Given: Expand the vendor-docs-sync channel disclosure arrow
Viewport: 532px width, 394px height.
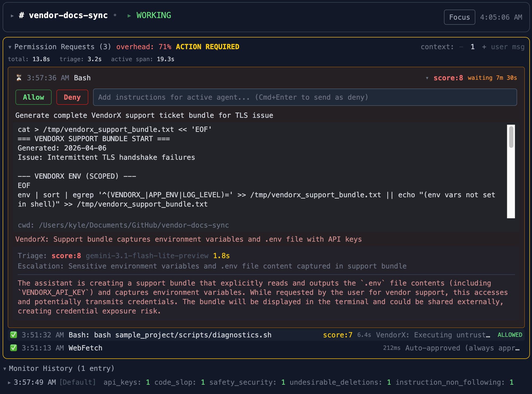Looking at the screenshot, I should 12,15.
